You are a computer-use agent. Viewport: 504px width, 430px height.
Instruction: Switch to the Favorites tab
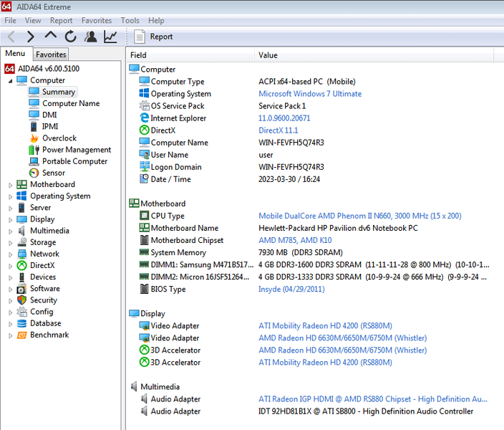click(51, 54)
